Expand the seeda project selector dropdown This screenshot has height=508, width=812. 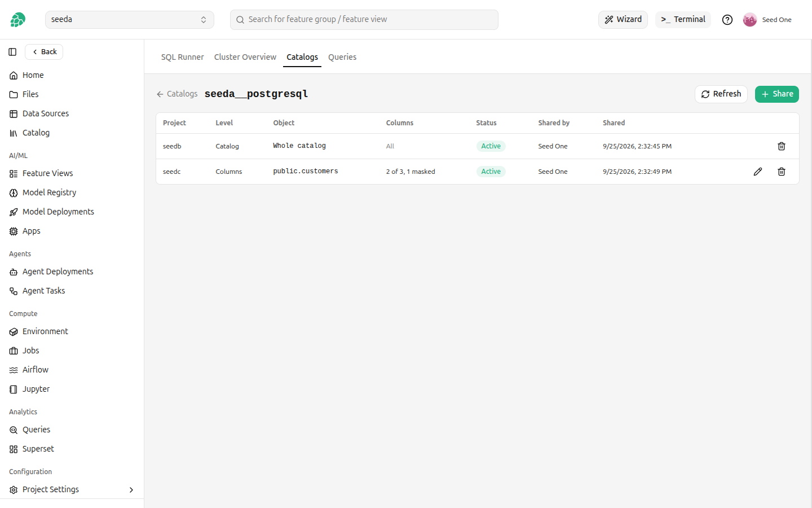pyautogui.click(x=129, y=20)
